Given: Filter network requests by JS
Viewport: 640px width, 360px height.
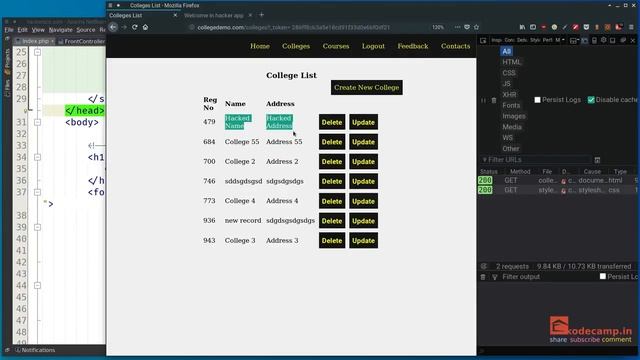Looking at the screenshot, I should (507, 84).
